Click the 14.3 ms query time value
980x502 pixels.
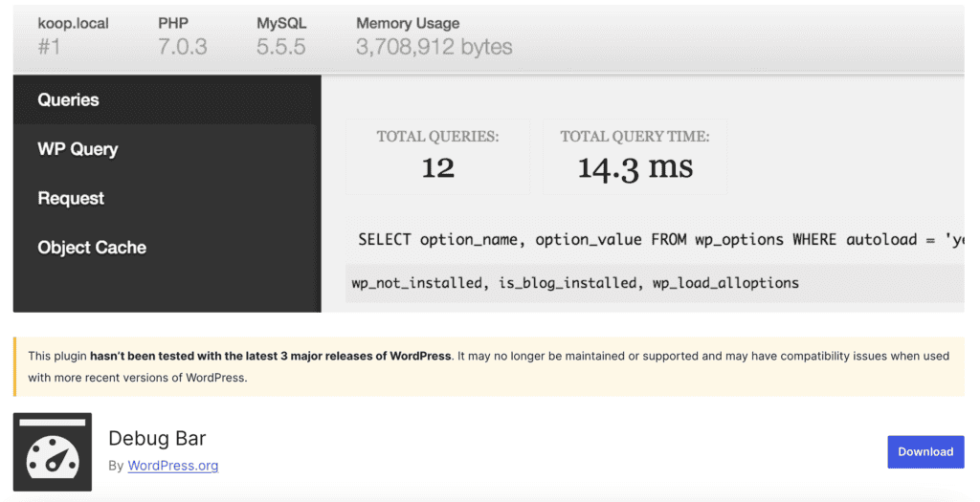click(x=635, y=168)
